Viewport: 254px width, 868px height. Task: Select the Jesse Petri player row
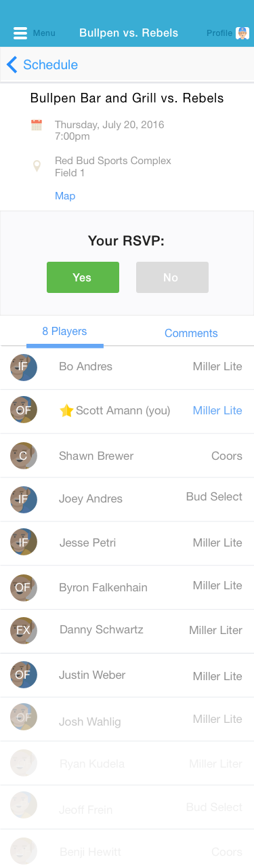pos(127,543)
